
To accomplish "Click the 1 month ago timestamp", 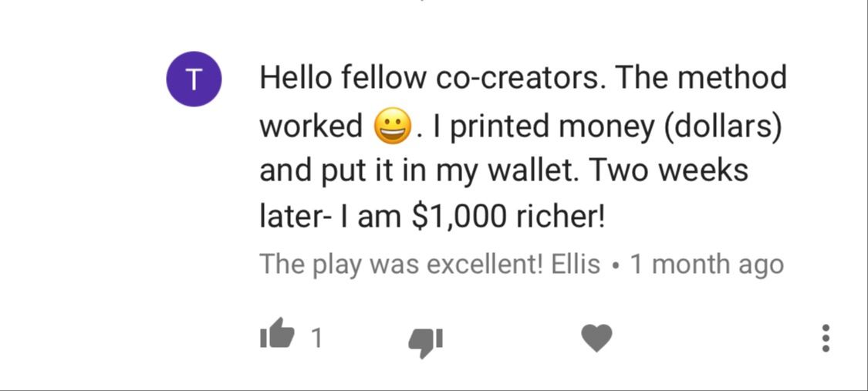I will coord(707,265).
